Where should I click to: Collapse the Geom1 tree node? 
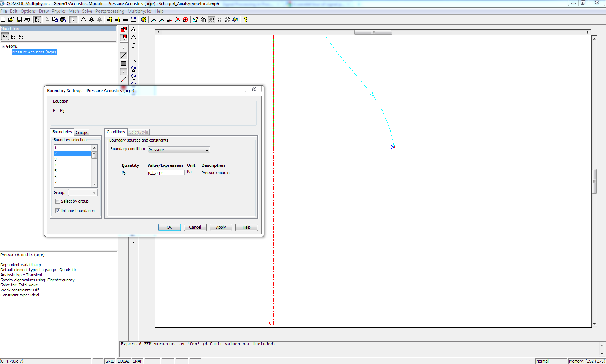coord(3,46)
